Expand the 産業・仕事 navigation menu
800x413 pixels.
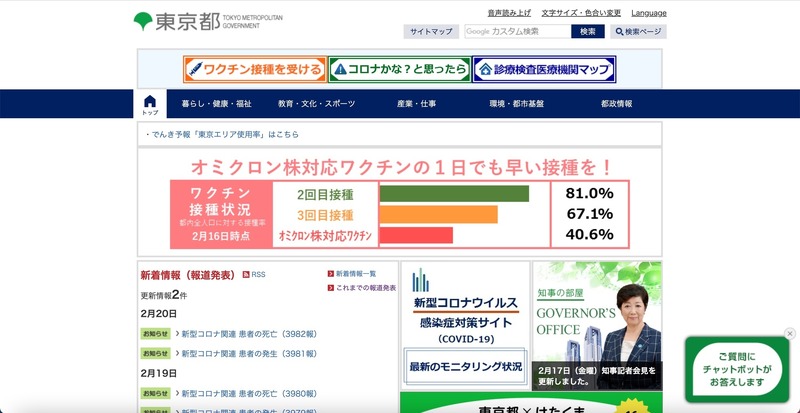pyautogui.click(x=416, y=104)
